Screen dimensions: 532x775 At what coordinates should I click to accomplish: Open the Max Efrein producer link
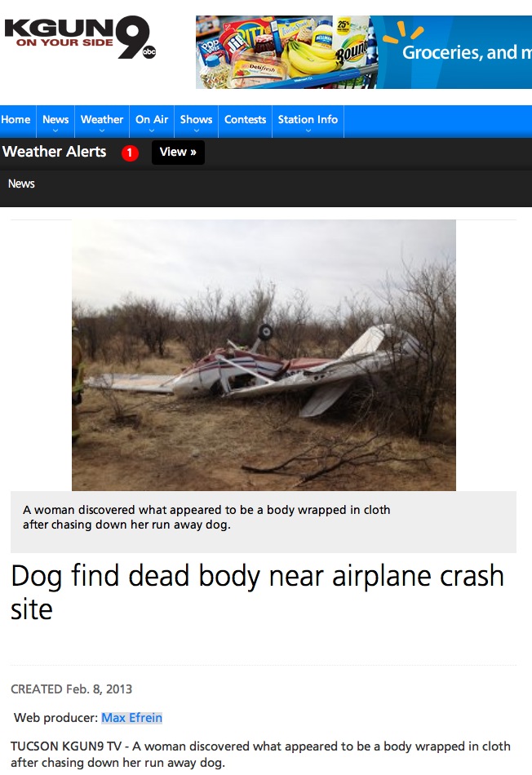(132, 718)
